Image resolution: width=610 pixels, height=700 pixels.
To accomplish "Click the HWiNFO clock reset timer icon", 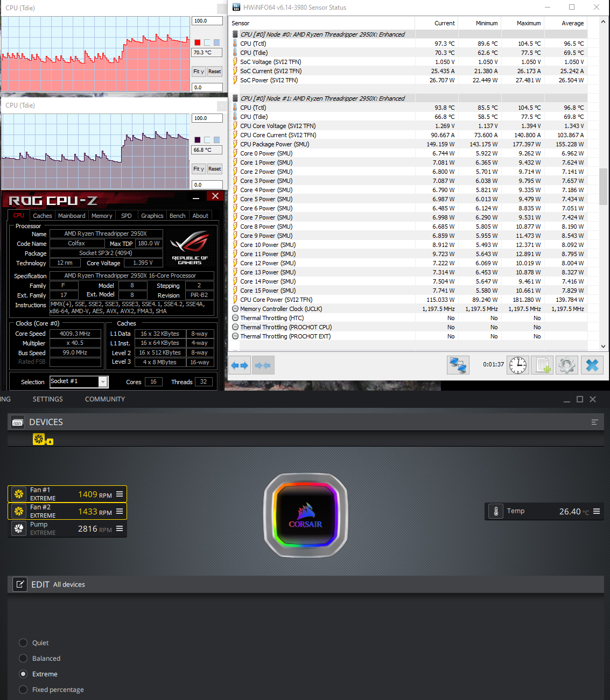I will [518, 365].
